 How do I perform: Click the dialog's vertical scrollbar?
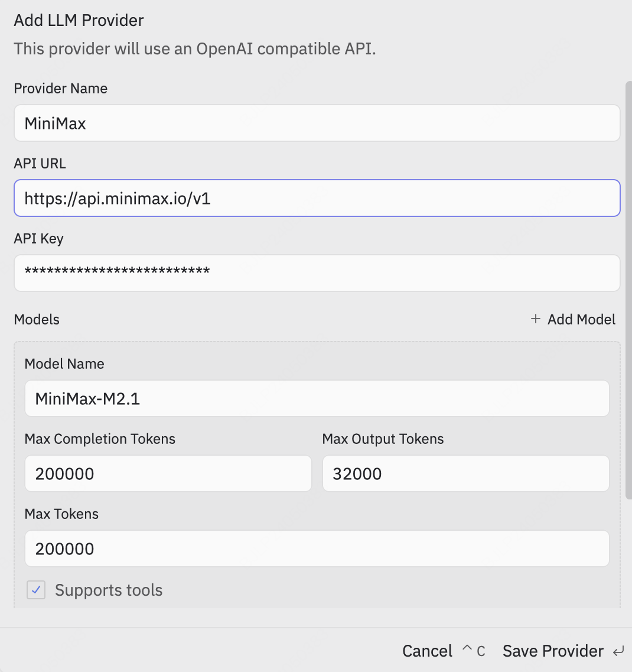coord(628,290)
